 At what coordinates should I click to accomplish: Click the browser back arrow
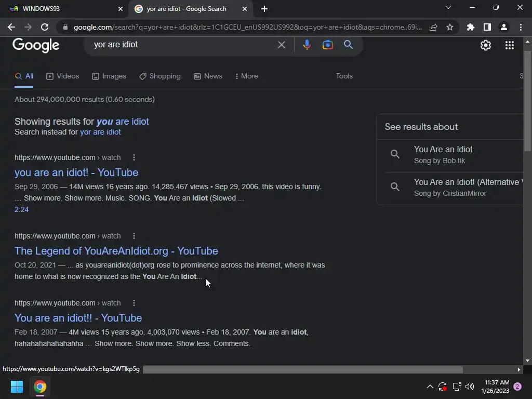point(11,27)
